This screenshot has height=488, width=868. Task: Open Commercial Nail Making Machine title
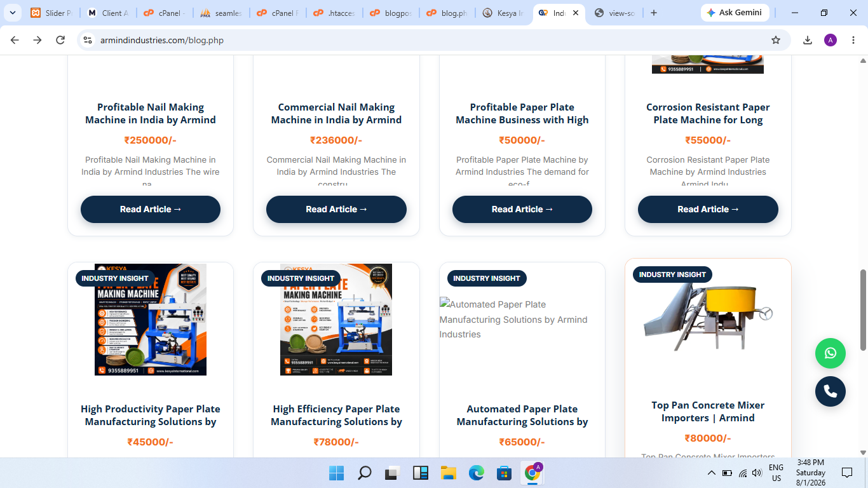click(x=336, y=114)
